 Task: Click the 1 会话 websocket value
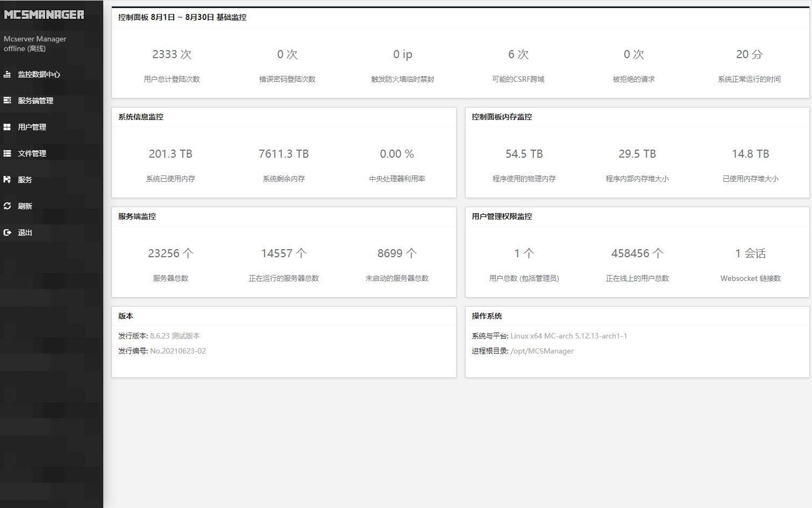750,253
